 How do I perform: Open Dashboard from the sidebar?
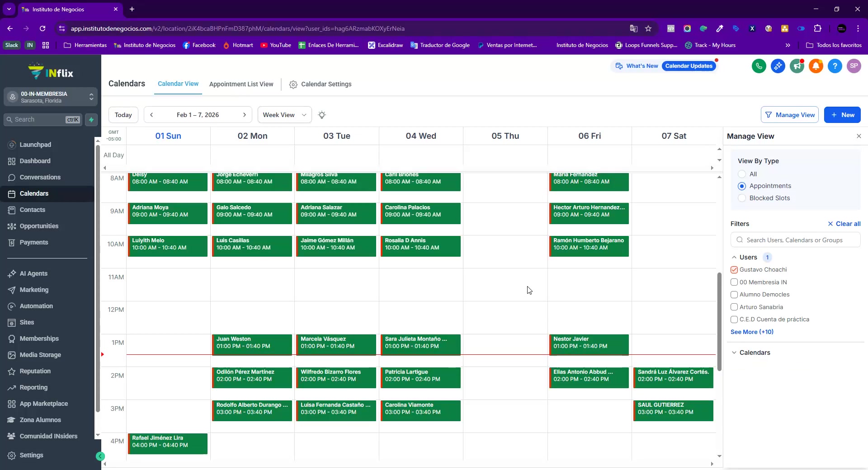click(35, 161)
